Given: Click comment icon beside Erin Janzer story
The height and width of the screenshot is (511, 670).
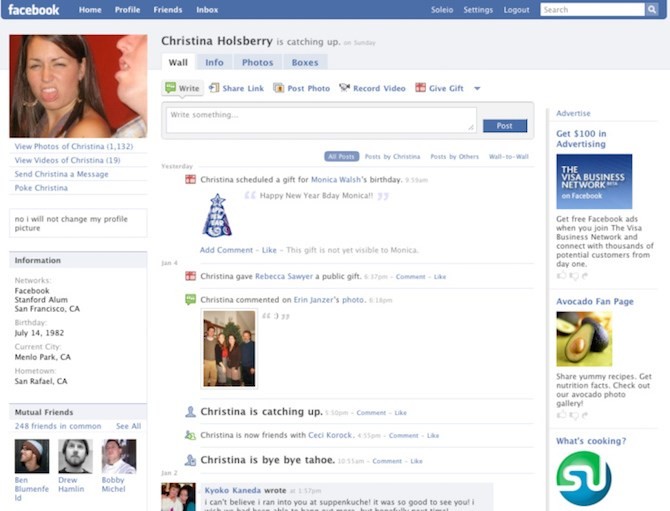Looking at the screenshot, I should click(190, 300).
